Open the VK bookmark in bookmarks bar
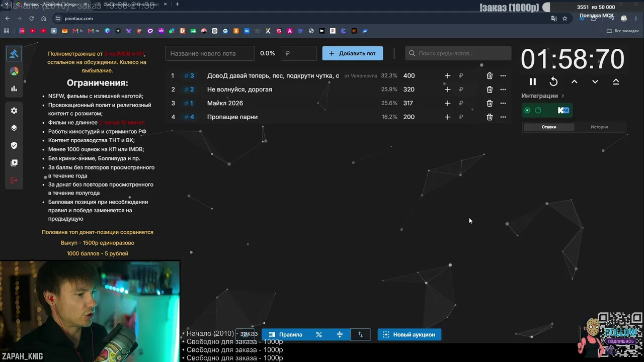The height and width of the screenshot is (362, 644). click(247, 31)
